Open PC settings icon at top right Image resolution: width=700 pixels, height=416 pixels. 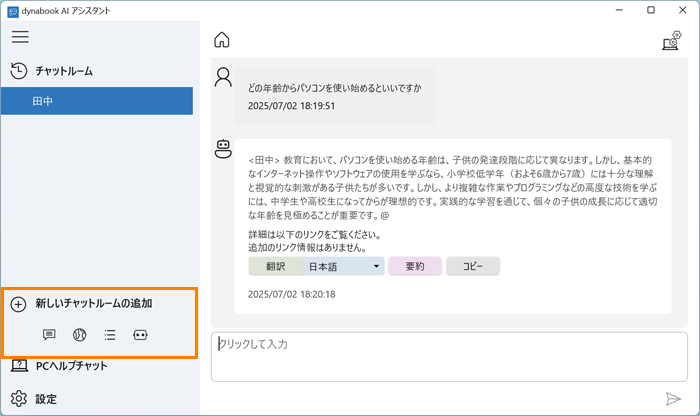[671, 40]
